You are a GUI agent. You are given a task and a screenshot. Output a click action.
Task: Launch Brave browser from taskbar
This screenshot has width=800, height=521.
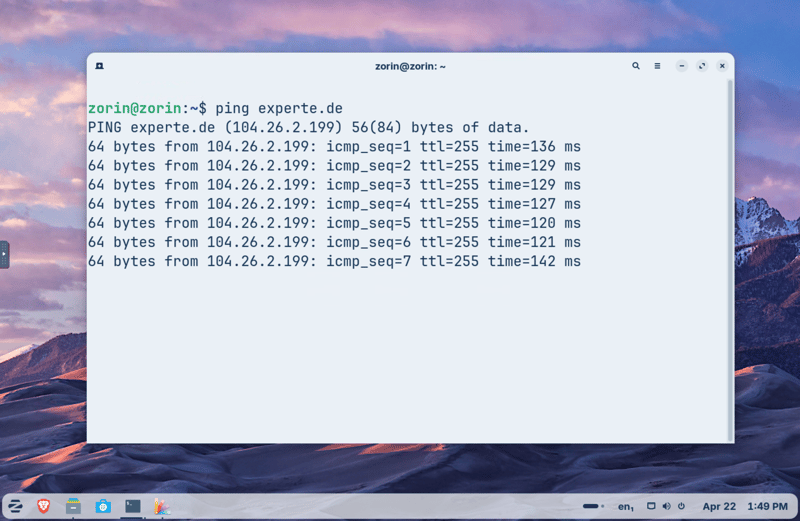point(44,506)
